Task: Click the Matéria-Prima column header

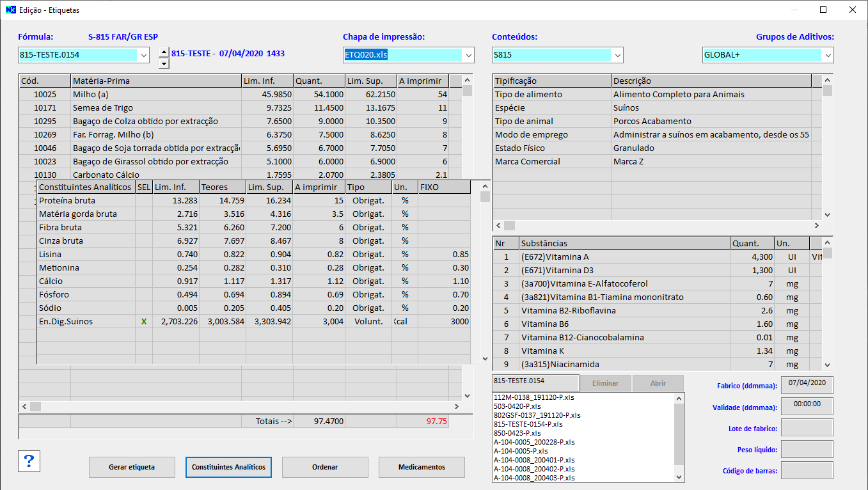Action: pyautogui.click(x=155, y=81)
